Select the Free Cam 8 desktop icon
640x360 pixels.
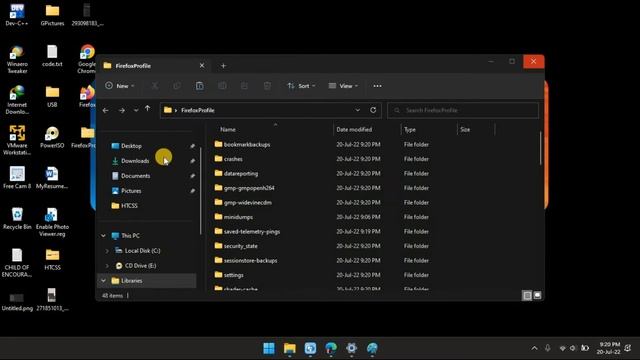click(x=17, y=178)
